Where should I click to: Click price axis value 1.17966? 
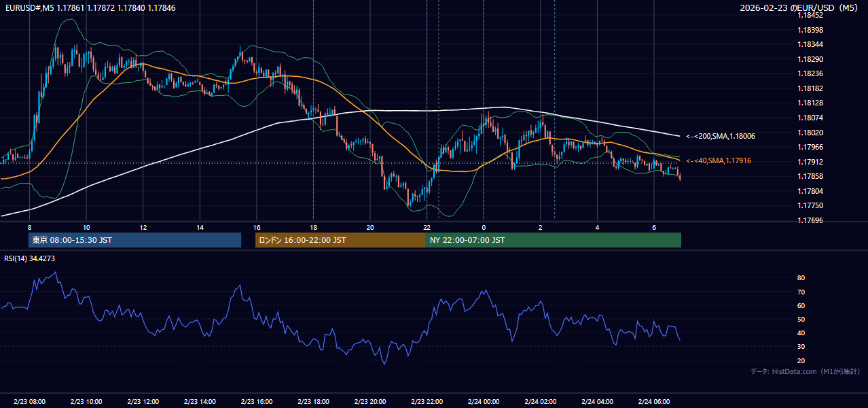click(811, 147)
